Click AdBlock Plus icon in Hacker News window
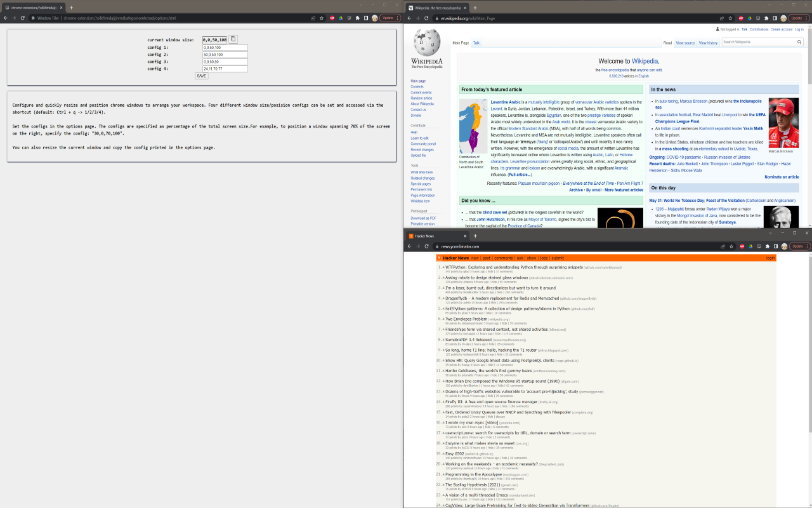The width and height of the screenshot is (812, 508). (x=741, y=246)
